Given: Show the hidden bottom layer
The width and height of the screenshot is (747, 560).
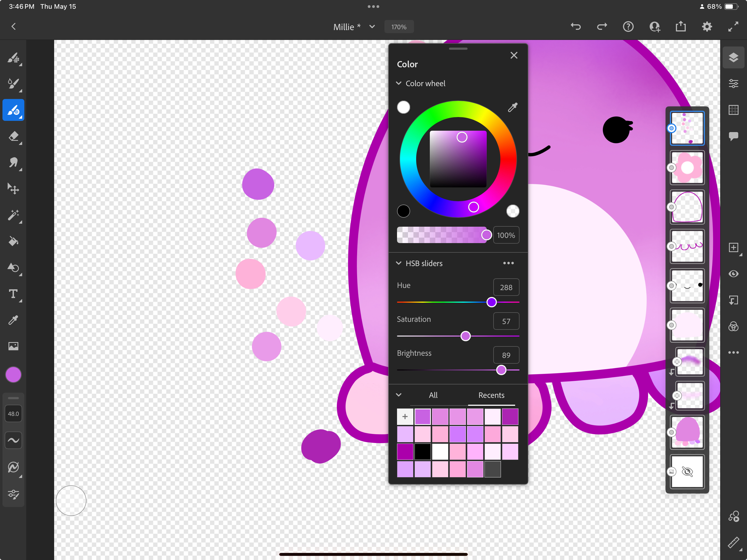Looking at the screenshot, I should (x=687, y=471).
